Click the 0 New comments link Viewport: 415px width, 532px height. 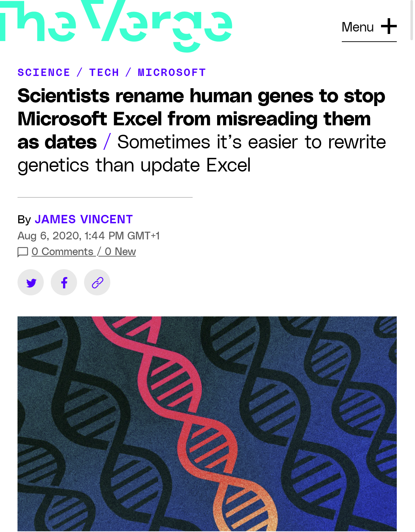(120, 252)
